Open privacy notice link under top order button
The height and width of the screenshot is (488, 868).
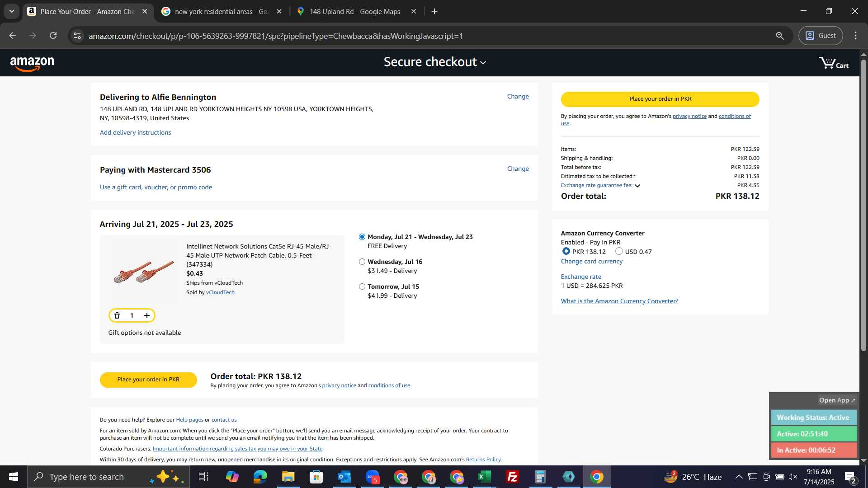pyautogui.click(x=689, y=116)
